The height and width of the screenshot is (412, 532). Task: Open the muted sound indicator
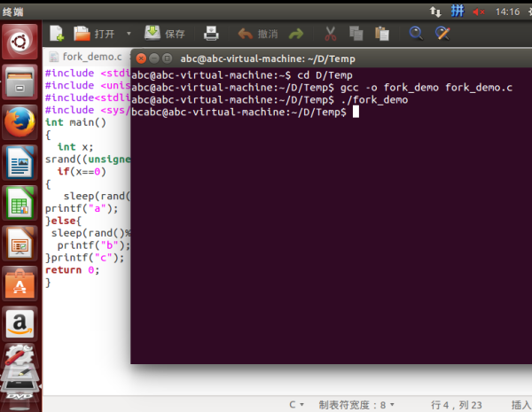pyautogui.click(x=479, y=12)
